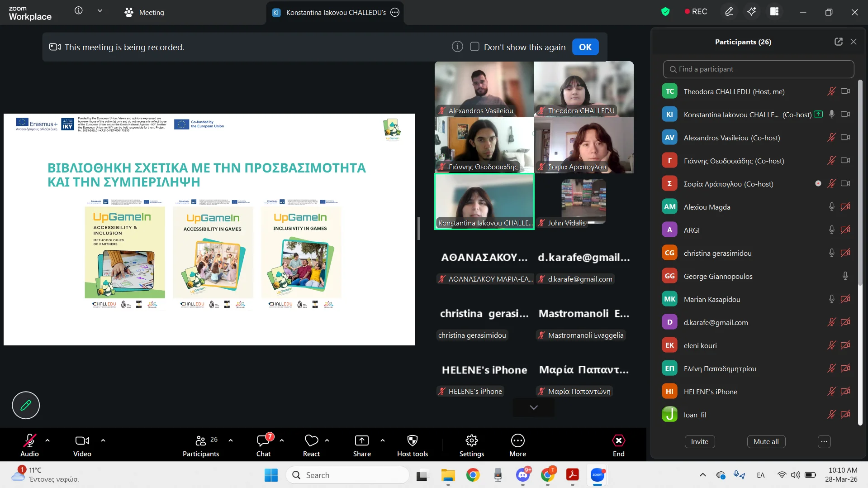
Task: Open options on Konstantina's shared screen tab
Action: (x=395, y=13)
